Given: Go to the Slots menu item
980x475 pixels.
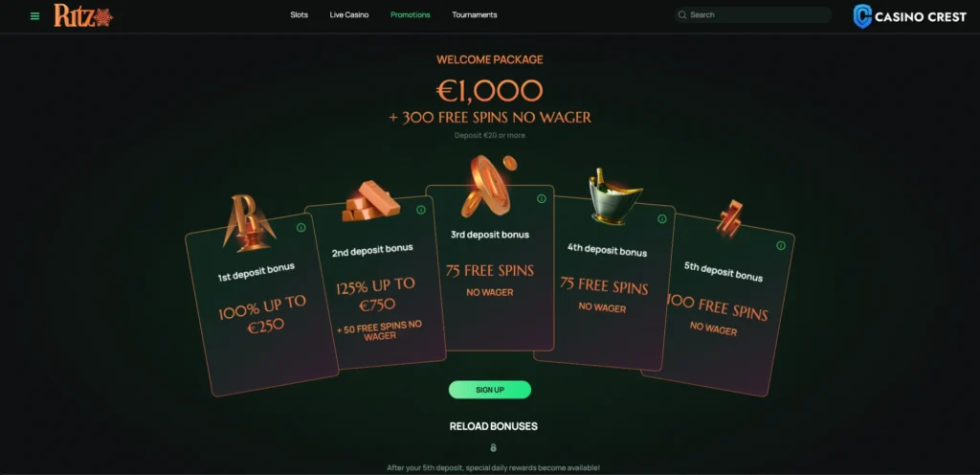Looking at the screenshot, I should click(x=300, y=15).
